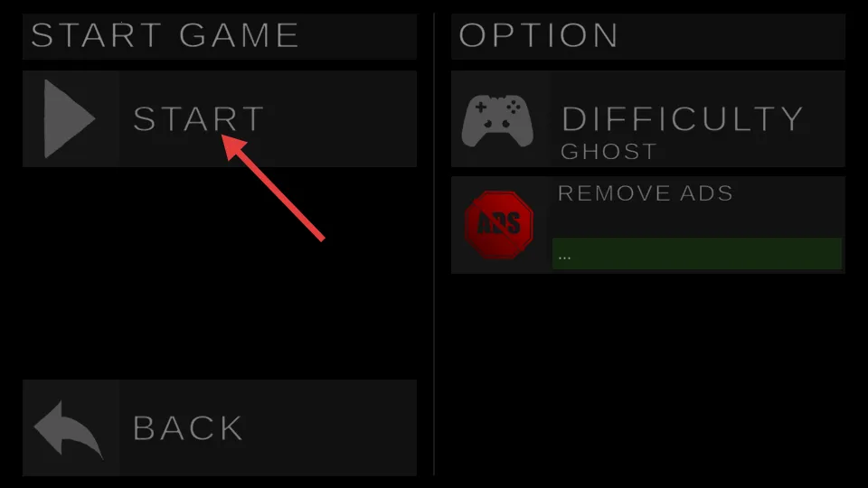Open the DIFFICULTY option

click(682, 118)
